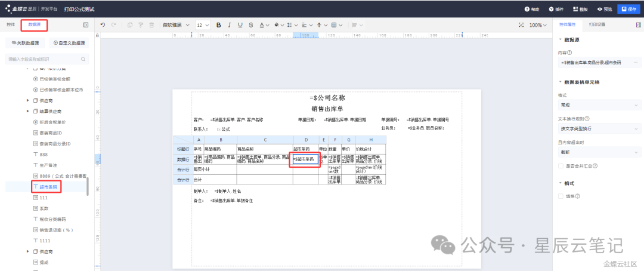
Task: Click the undo icon in the toolbar
Action: tap(103, 25)
